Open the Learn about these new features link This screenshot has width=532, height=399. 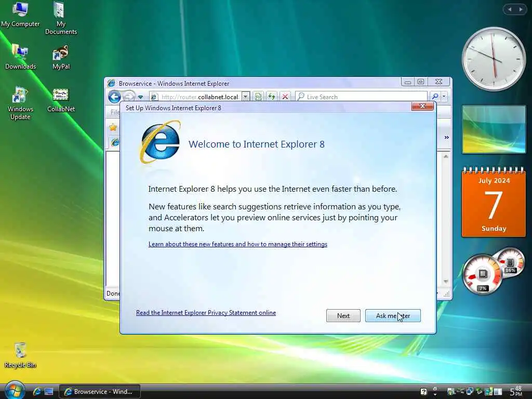(x=238, y=244)
